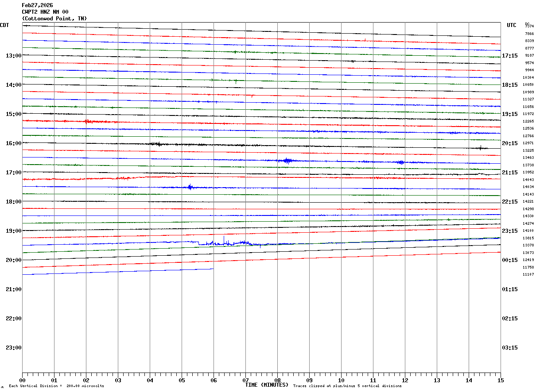The width and height of the screenshot is (536, 392).
Task: Click the "18:15" UTC time label
Action: tap(510, 85)
